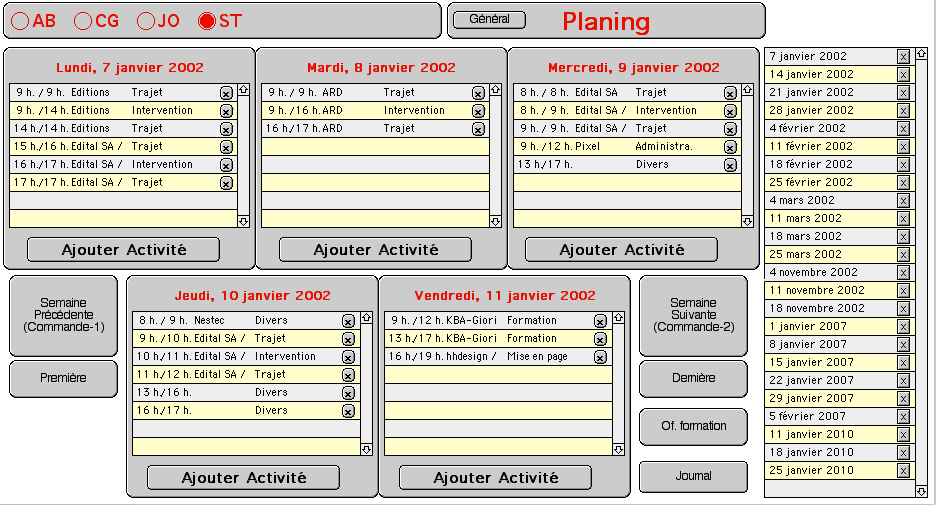Delete Thursday's 13 h/16 h. Divers entry

click(x=349, y=393)
